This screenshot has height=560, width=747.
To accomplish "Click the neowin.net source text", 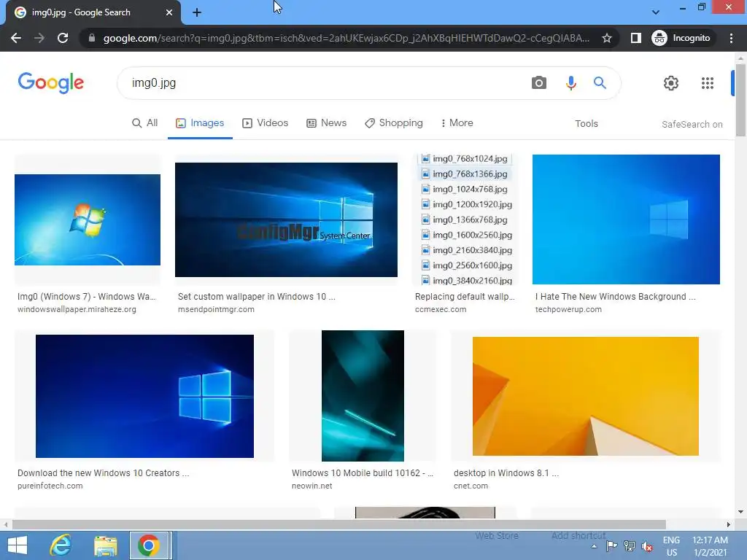I will click(x=311, y=486).
